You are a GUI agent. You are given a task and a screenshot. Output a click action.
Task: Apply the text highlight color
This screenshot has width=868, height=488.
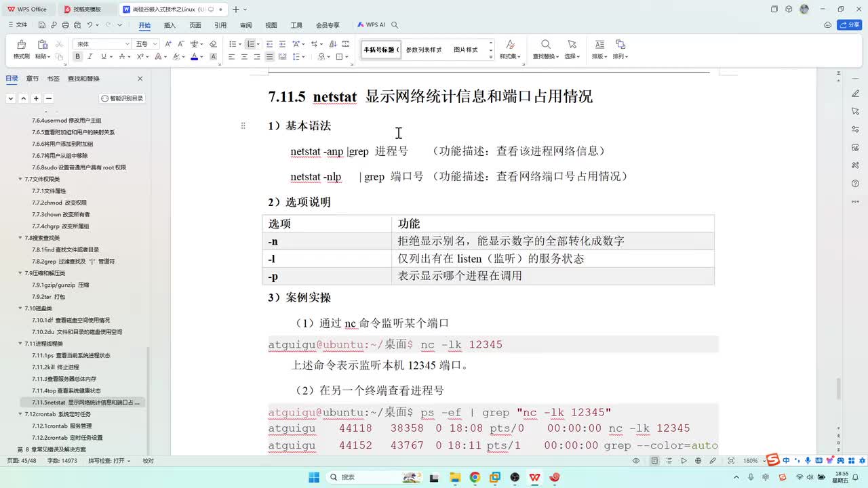click(x=178, y=57)
